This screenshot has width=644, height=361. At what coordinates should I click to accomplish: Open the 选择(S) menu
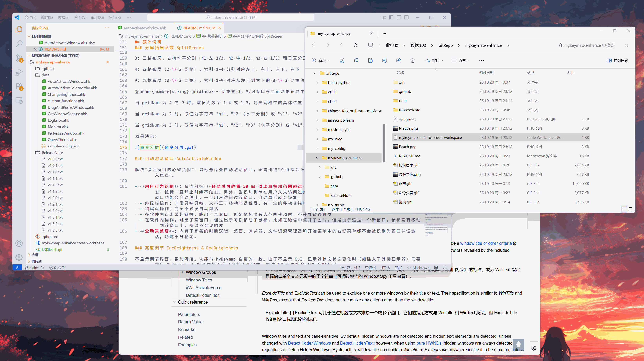[x=63, y=17]
